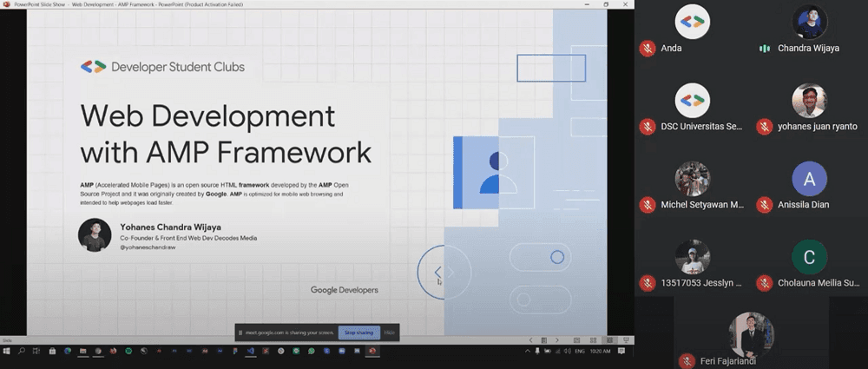Click the Stop sharing button
This screenshot has height=369, width=868.
pos(358,333)
